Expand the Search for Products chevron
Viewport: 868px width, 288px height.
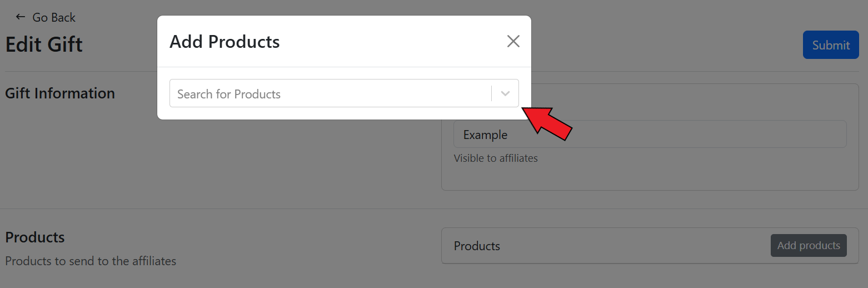(505, 93)
